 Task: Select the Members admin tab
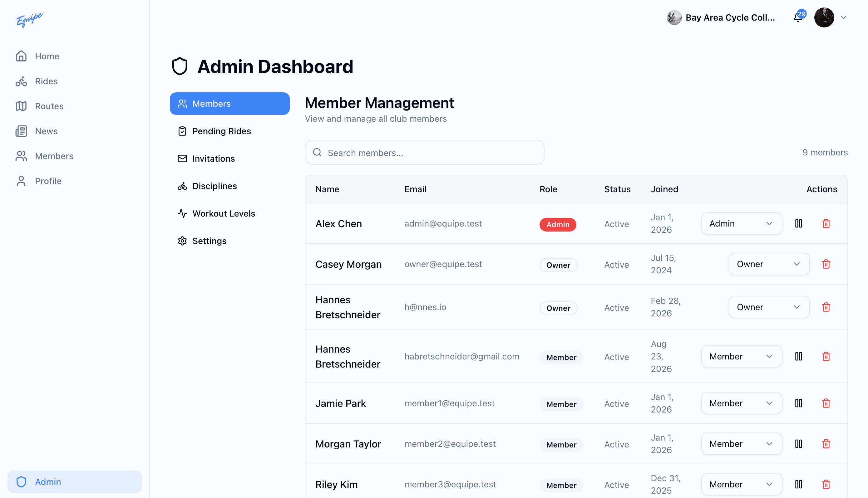point(229,104)
